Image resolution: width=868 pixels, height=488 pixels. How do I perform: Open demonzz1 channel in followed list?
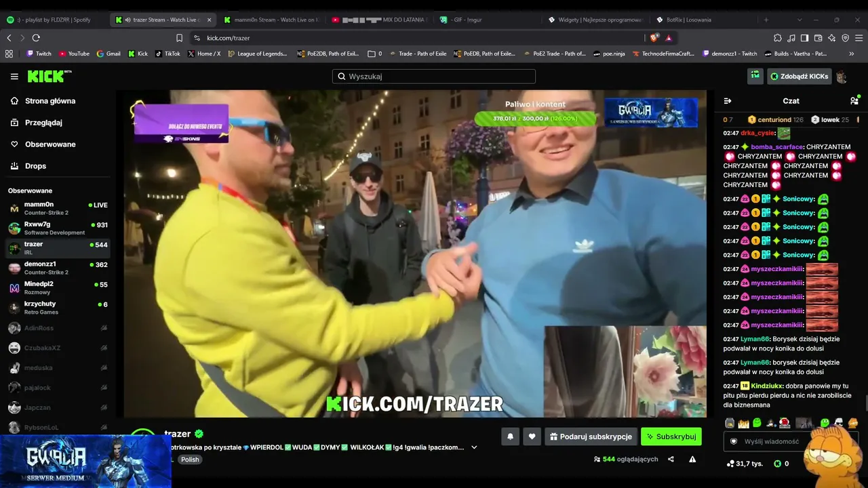click(x=58, y=268)
